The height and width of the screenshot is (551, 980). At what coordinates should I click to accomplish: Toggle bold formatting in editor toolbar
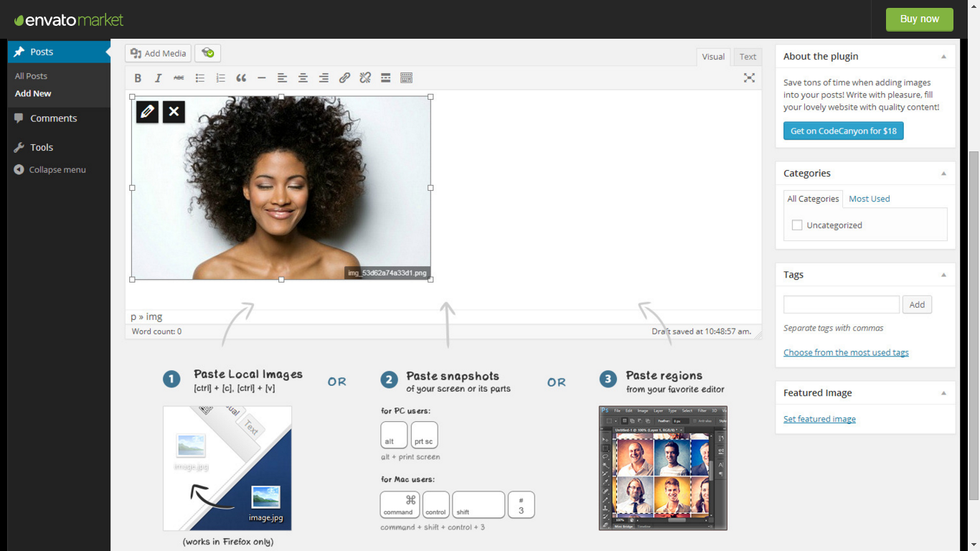tap(138, 78)
